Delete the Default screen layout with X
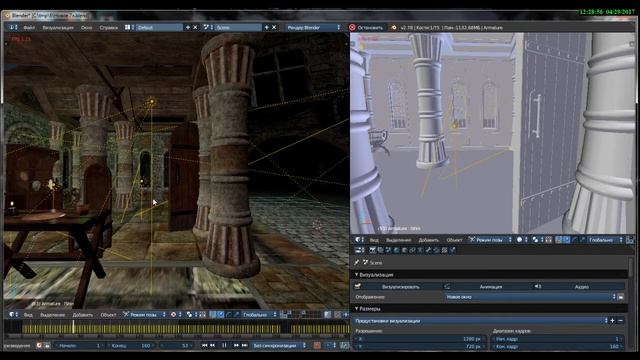The width and height of the screenshot is (640, 360). (195, 27)
